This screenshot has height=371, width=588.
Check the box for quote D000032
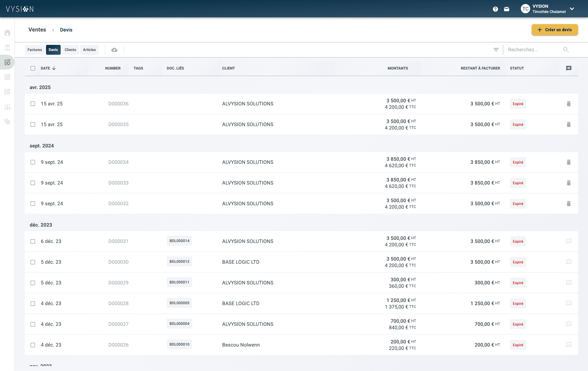(33, 204)
